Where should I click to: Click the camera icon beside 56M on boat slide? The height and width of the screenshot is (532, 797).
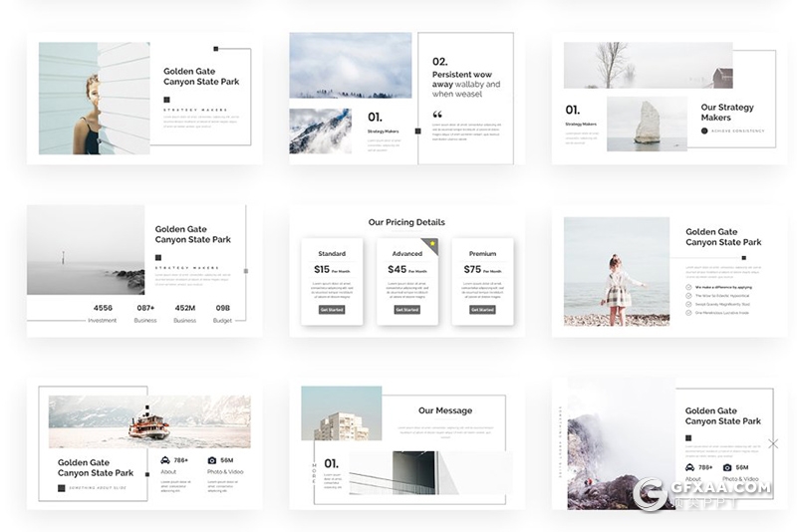coord(212,460)
